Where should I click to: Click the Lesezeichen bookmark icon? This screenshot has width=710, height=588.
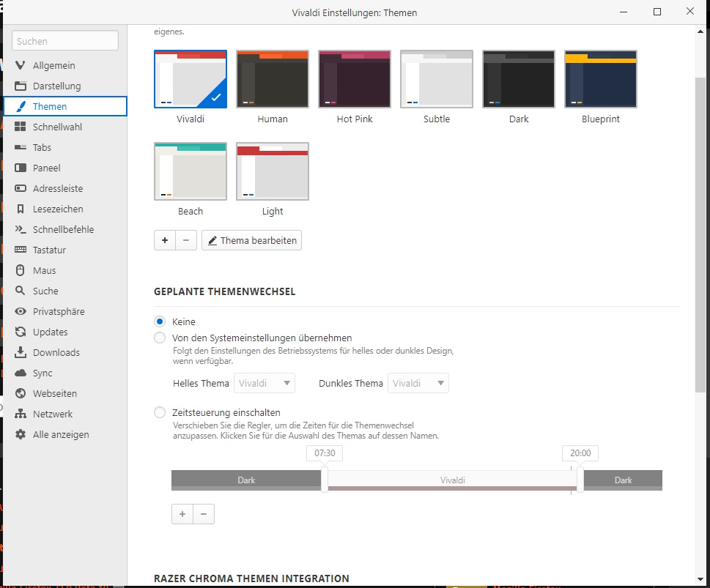(21, 209)
